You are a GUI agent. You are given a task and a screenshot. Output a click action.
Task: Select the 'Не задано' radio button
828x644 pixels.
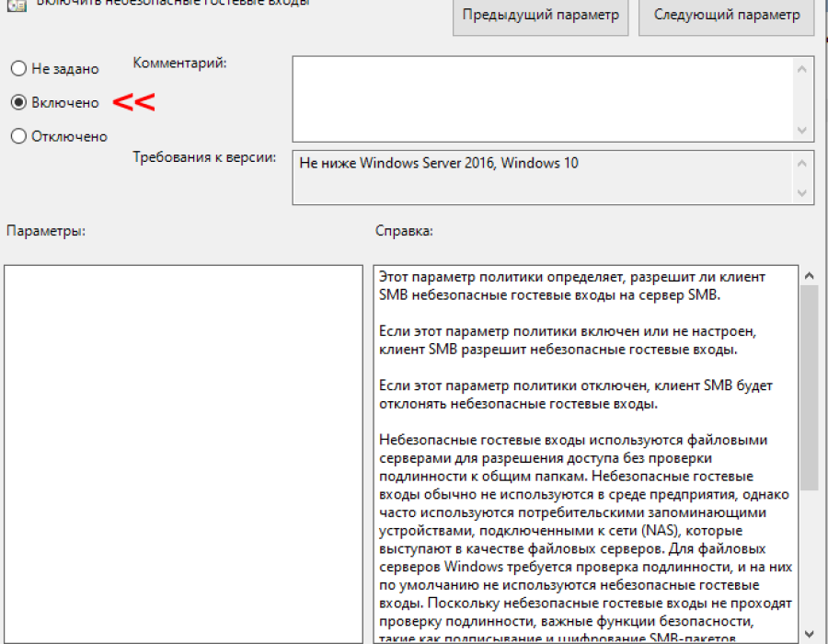[18, 69]
